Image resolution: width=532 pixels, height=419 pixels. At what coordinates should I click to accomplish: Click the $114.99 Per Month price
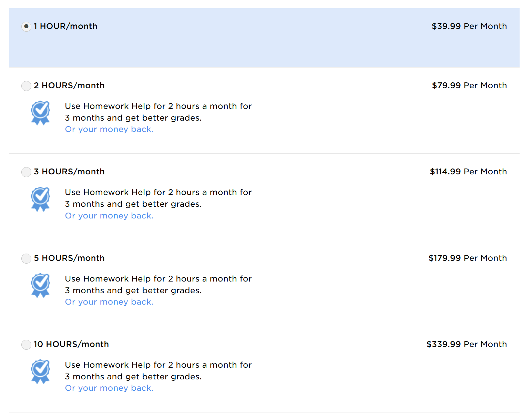[x=468, y=172]
